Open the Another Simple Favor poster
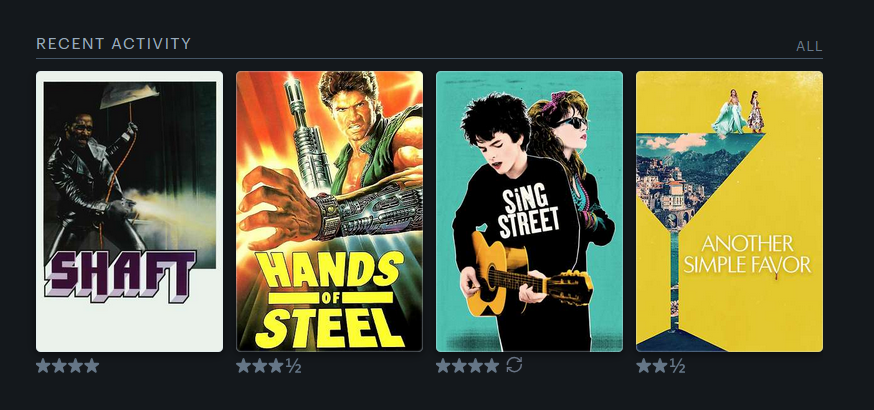874x410 pixels. pos(729,211)
